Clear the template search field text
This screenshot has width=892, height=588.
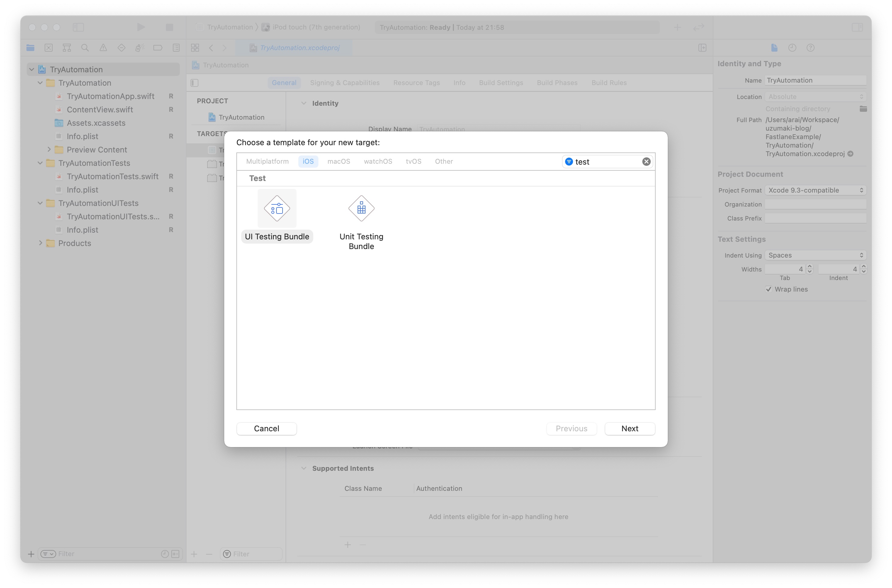click(x=646, y=162)
